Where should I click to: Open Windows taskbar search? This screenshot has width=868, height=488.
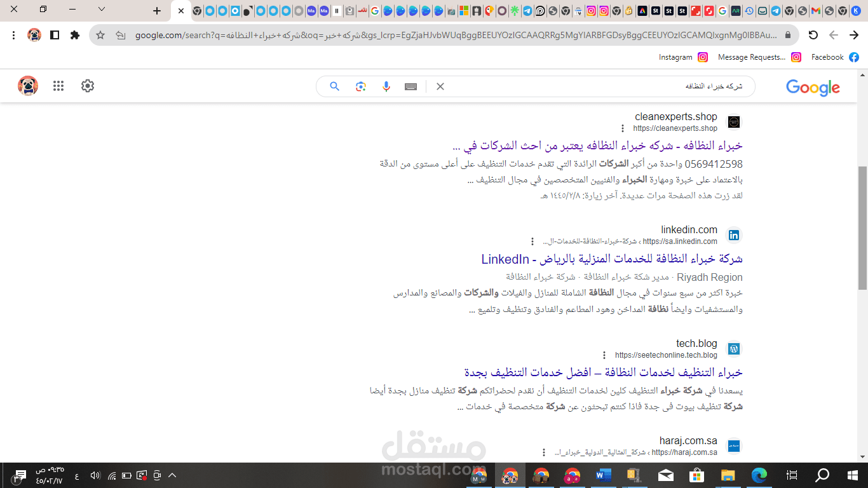coord(822,475)
